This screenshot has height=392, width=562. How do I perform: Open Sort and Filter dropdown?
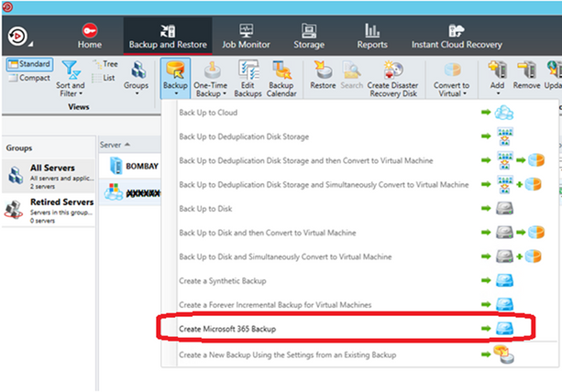(x=71, y=79)
